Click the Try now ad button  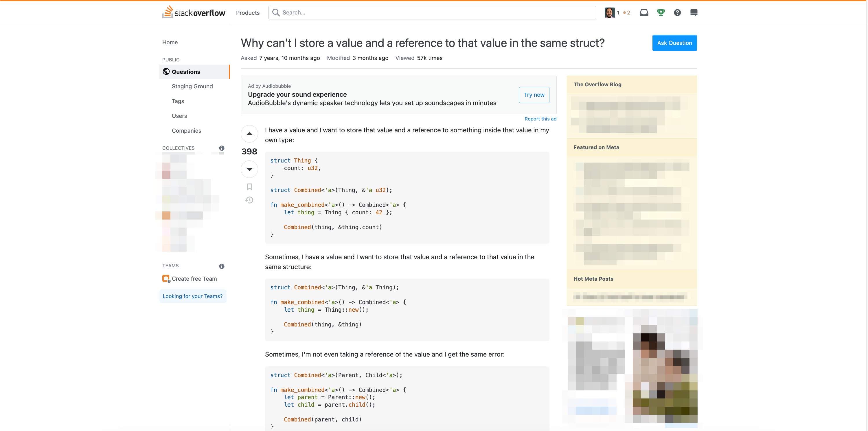click(534, 95)
